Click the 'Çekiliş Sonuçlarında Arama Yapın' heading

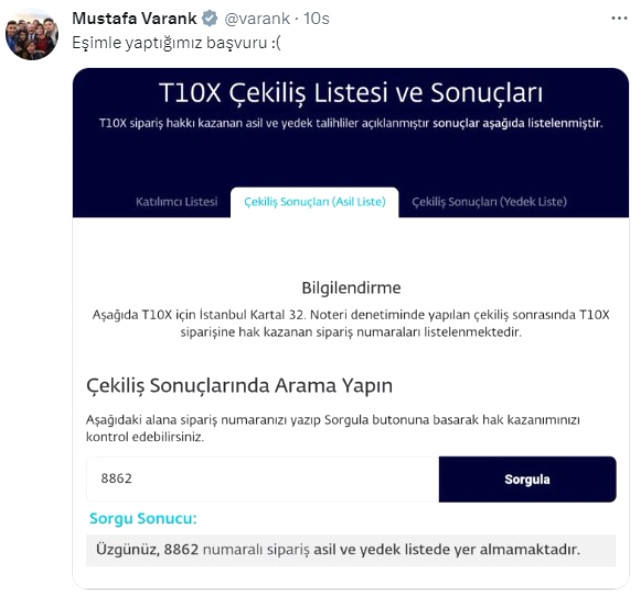(x=239, y=385)
